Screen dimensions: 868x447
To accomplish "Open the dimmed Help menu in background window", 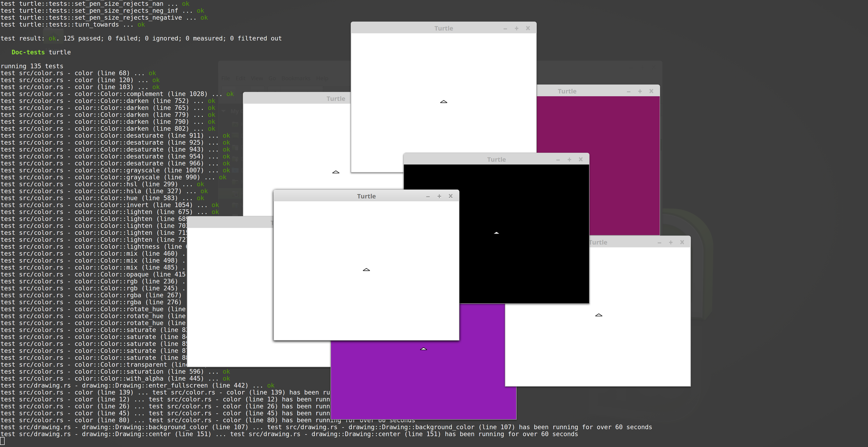I will [322, 78].
